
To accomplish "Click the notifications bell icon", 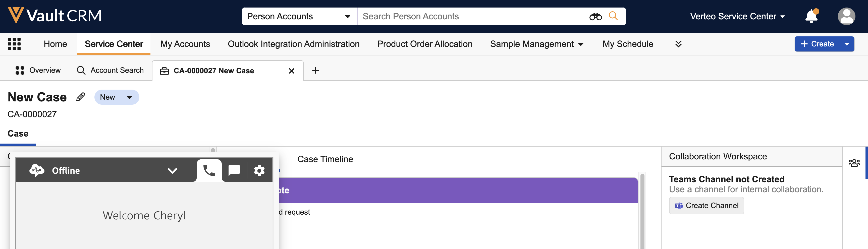I will (x=811, y=16).
